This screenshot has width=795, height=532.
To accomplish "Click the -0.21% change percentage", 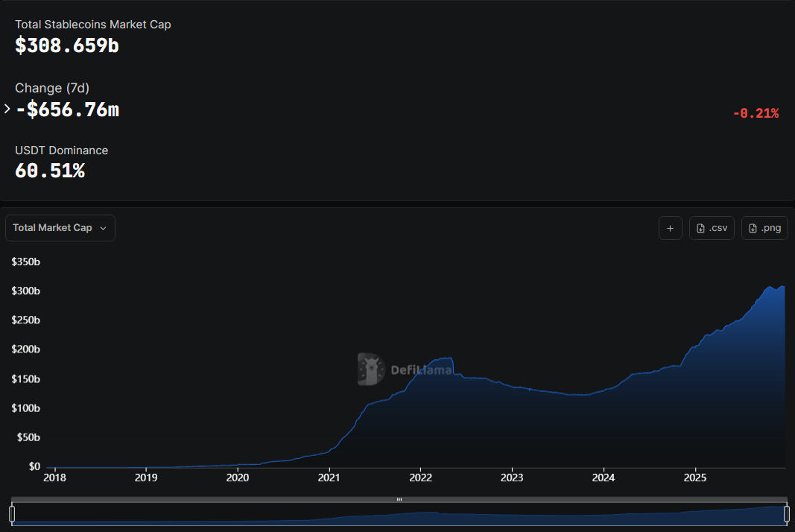I will [756, 113].
